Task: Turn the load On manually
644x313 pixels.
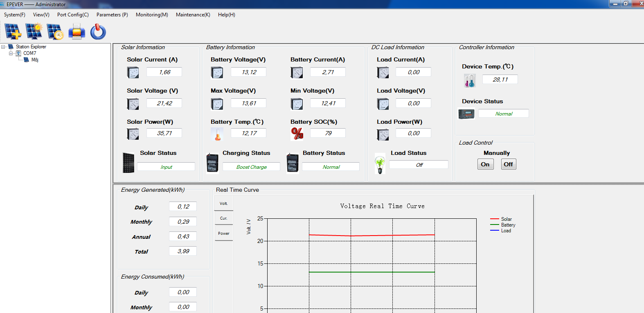Action: point(485,164)
